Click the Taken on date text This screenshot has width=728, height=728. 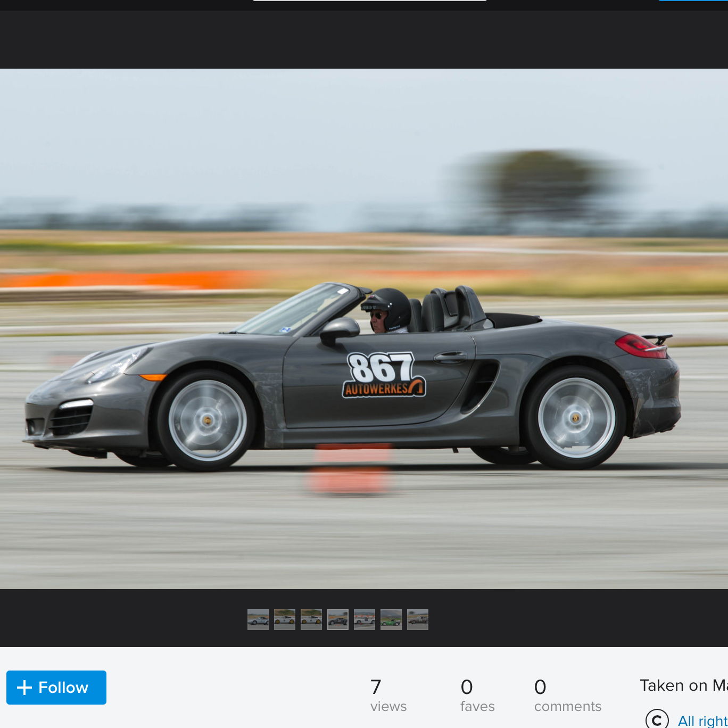click(683, 685)
